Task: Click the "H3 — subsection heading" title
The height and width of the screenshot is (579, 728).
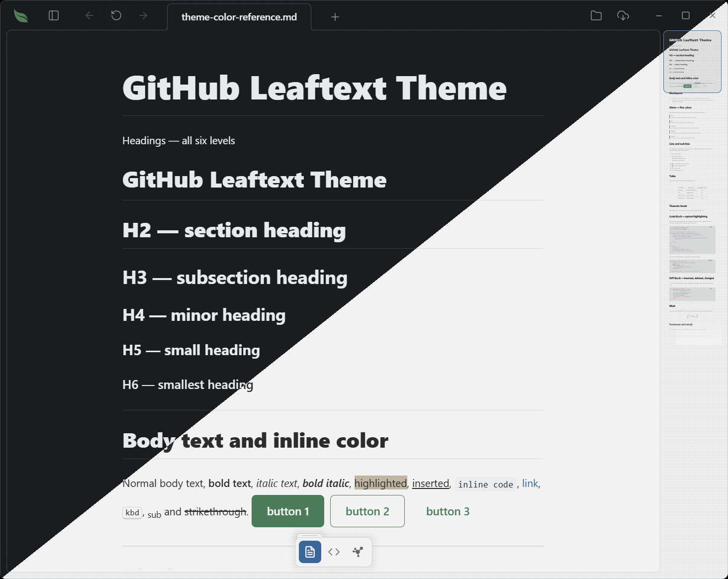Action: coord(235,278)
